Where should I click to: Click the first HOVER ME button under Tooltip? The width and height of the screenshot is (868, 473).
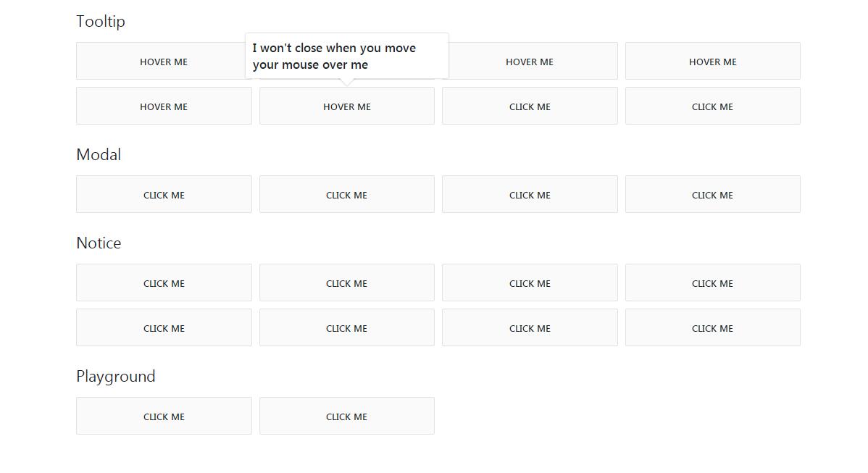click(x=164, y=62)
